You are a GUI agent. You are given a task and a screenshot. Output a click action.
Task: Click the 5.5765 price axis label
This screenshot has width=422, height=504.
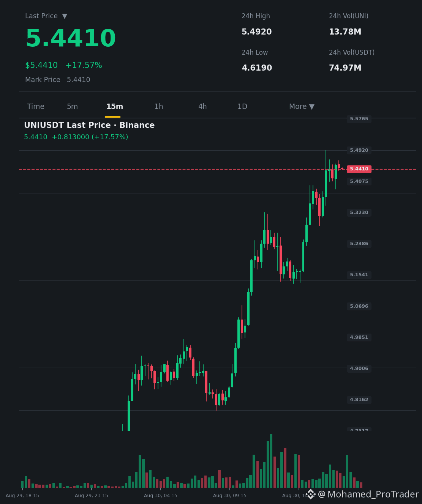pyautogui.click(x=359, y=119)
